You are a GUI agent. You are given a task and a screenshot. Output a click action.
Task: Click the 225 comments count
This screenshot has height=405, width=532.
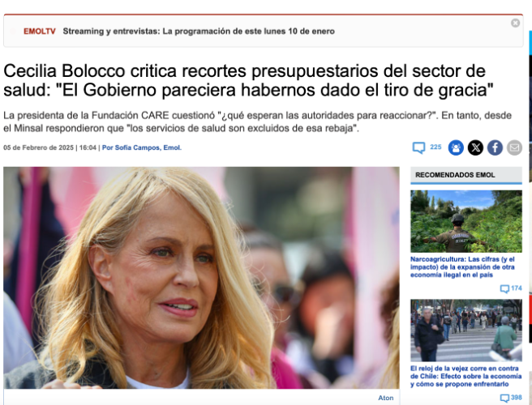(x=435, y=147)
